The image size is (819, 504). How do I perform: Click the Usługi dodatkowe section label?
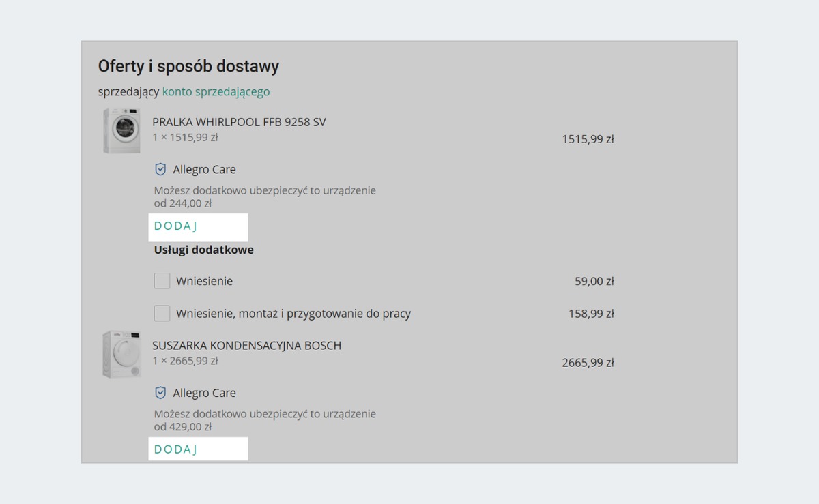203,249
